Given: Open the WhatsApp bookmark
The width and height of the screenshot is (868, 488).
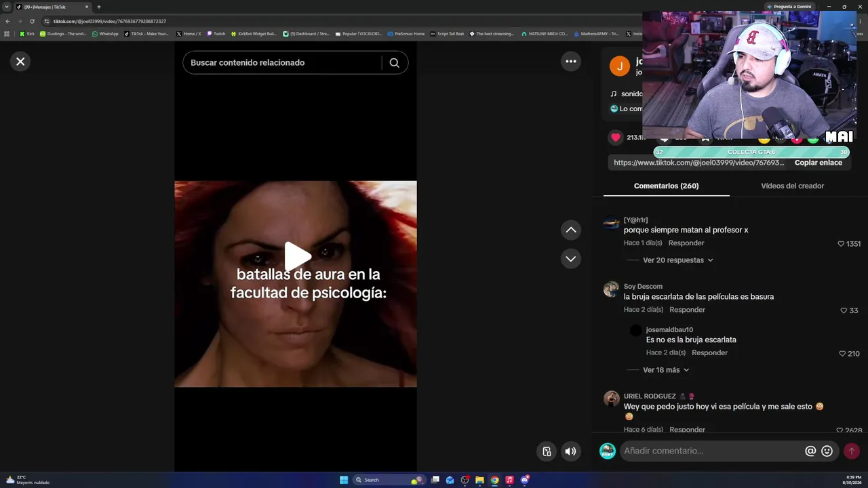Looking at the screenshot, I should [105, 34].
